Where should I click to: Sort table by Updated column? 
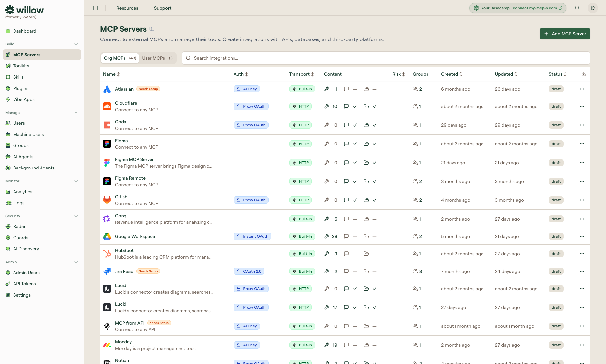[506, 74]
